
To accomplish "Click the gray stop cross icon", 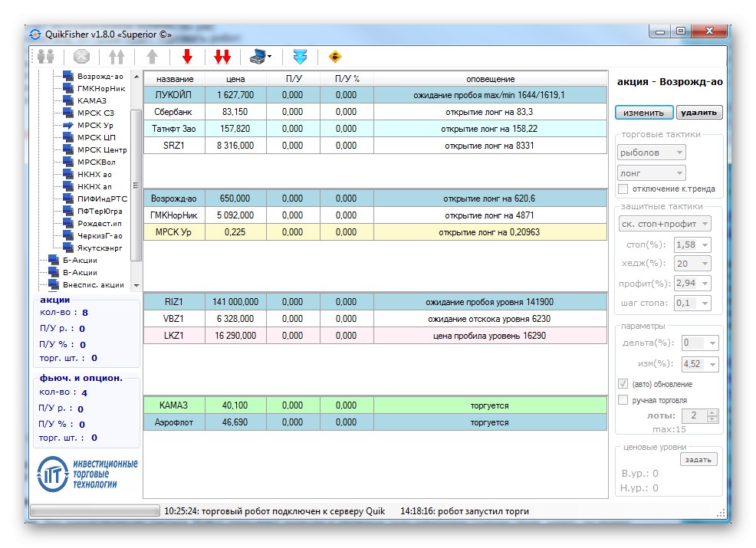I will 82,57.
